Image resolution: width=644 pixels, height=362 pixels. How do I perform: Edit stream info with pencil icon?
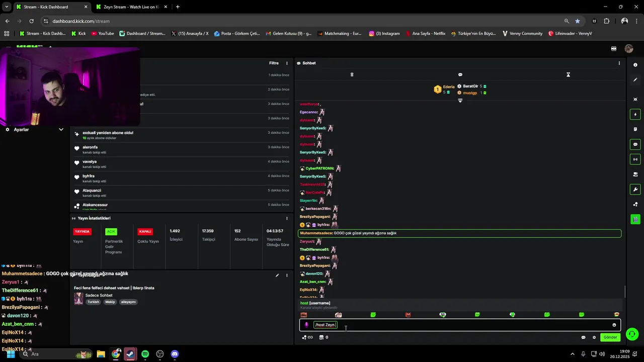tap(277, 276)
